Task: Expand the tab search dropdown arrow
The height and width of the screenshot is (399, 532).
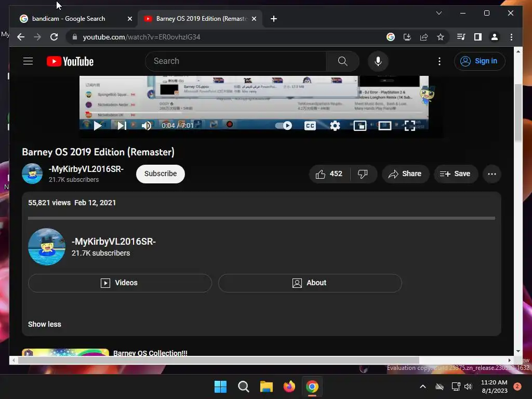Action: click(x=438, y=13)
